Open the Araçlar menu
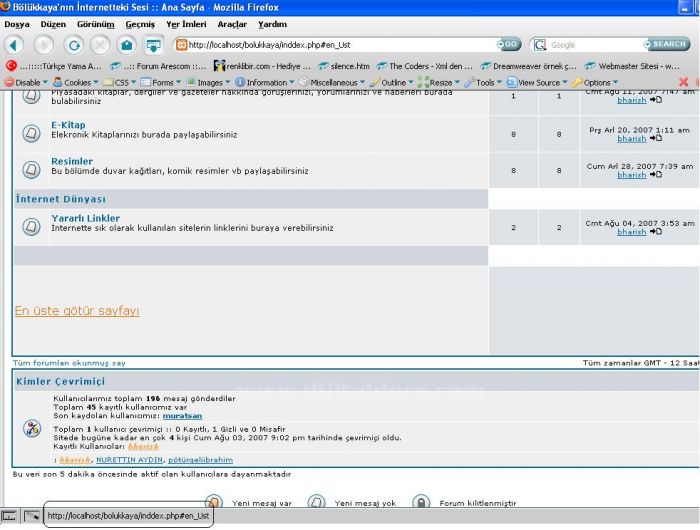The width and height of the screenshot is (700, 530). coord(232,23)
